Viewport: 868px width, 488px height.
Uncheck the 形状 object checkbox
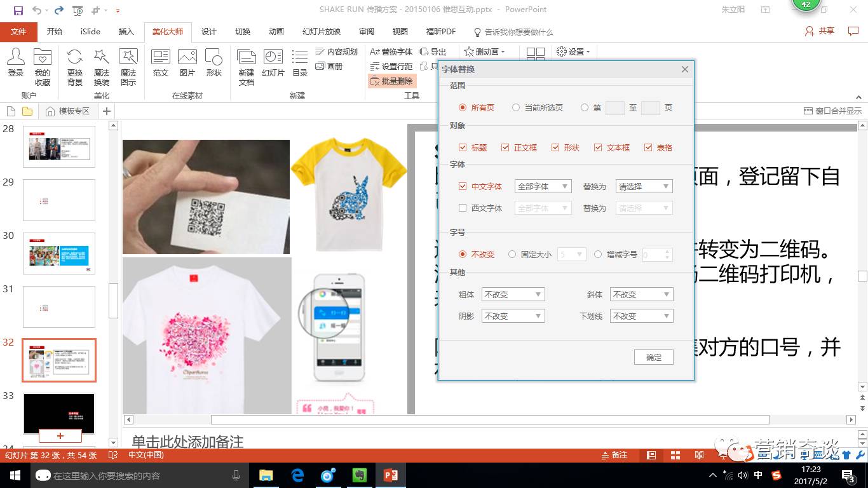tap(555, 147)
